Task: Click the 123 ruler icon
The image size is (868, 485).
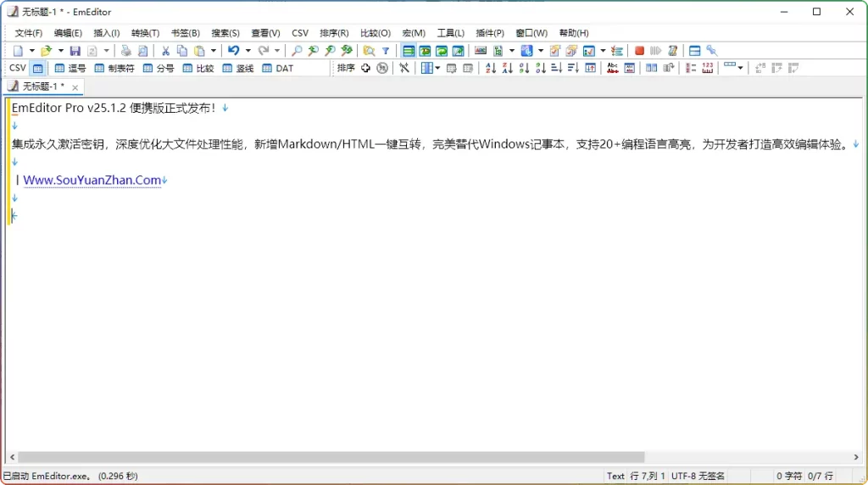Action: (x=708, y=68)
